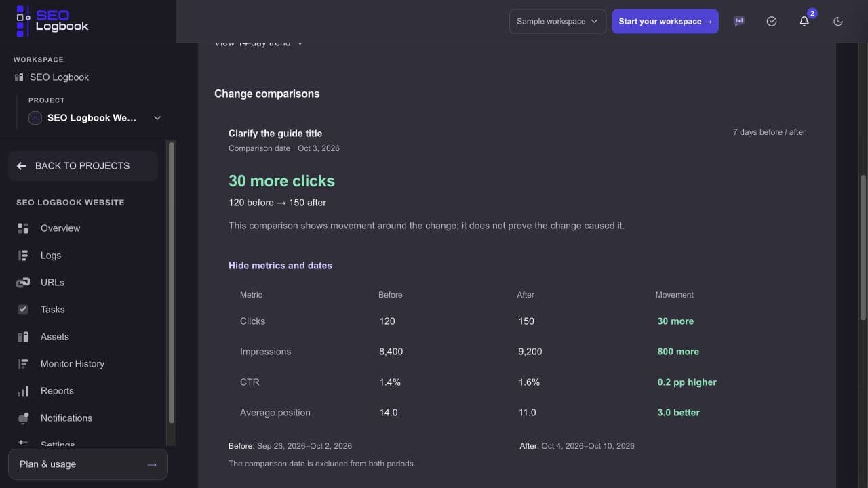Click the 7 days before / after label
The height and width of the screenshot is (488, 868).
click(769, 132)
